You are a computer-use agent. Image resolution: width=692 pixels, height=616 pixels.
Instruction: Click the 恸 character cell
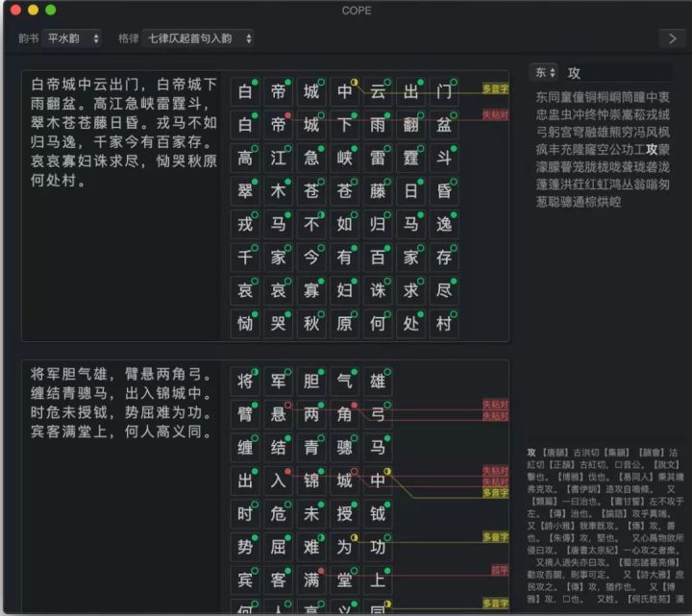click(x=245, y=324)
